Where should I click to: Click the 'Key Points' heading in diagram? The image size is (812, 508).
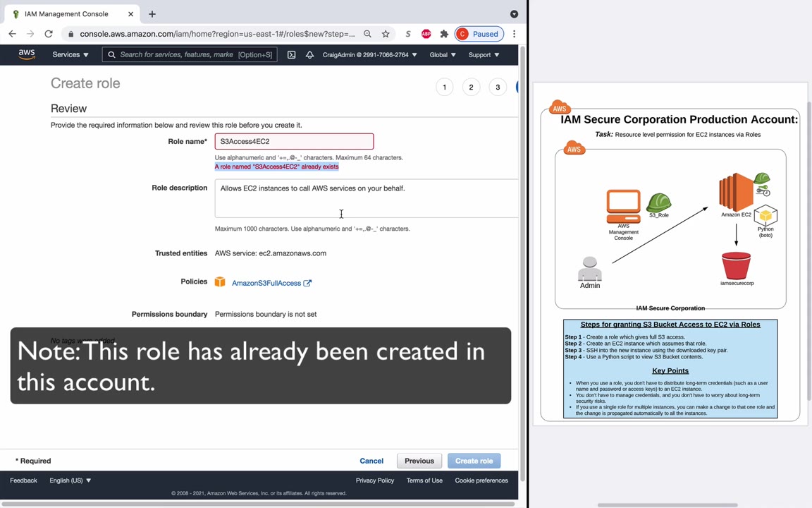click(670, 370)
